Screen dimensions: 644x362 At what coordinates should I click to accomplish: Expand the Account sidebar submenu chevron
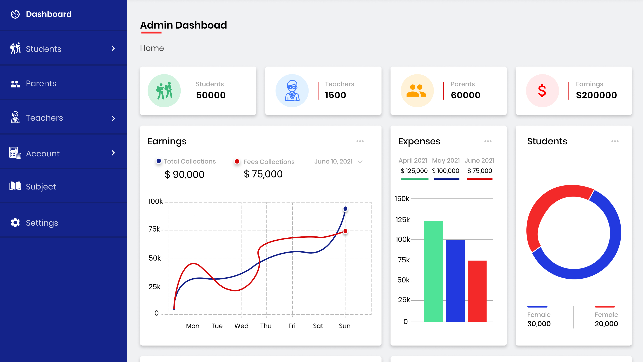(113, 153)
